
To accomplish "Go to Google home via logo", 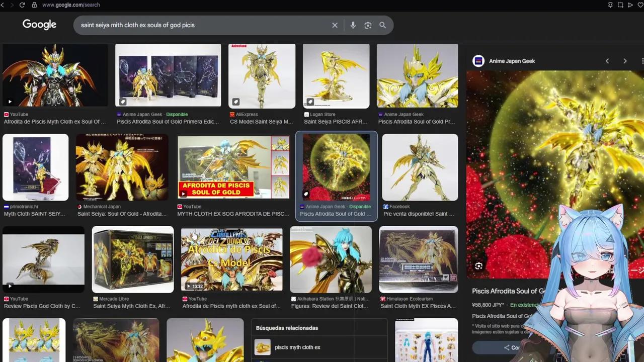I will pyautogui.click(x=39, y=25).
